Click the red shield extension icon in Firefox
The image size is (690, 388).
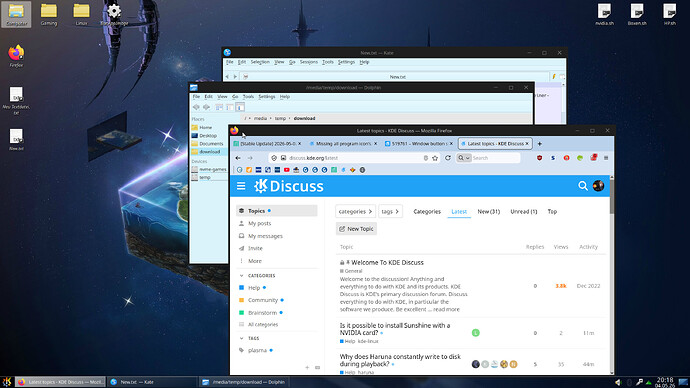[540, 158]
